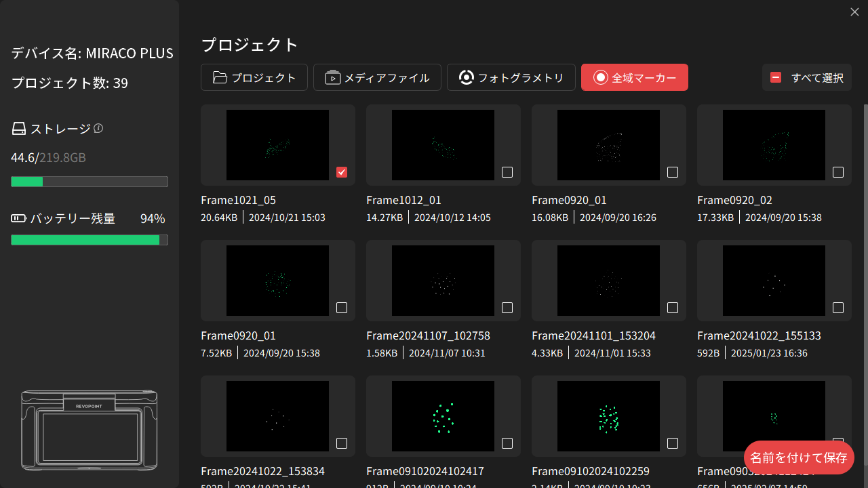Viewport: 868px width, 488px height.
Task: Open the Frame1012_01 thumbnail
Action: click(443, 145)
